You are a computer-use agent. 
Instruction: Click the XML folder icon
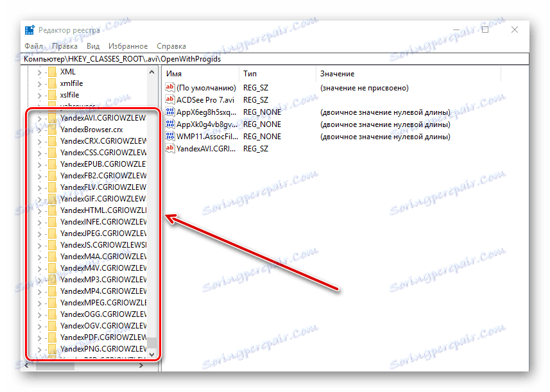tap(52, 72)
